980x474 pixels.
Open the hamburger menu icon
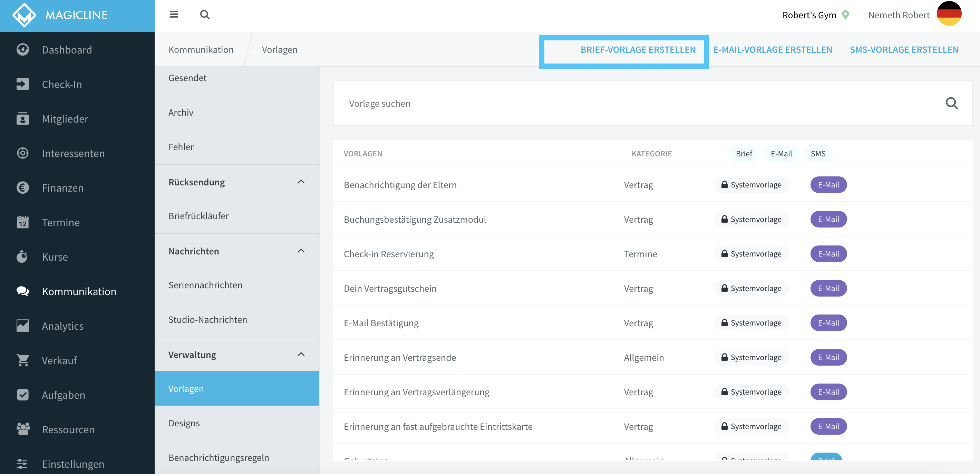pos(174,14)
